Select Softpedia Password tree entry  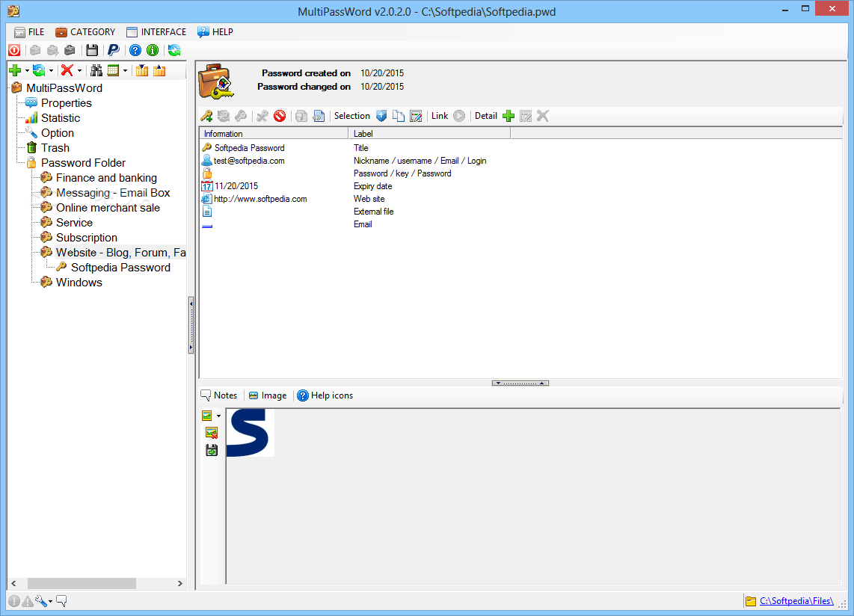120,268
